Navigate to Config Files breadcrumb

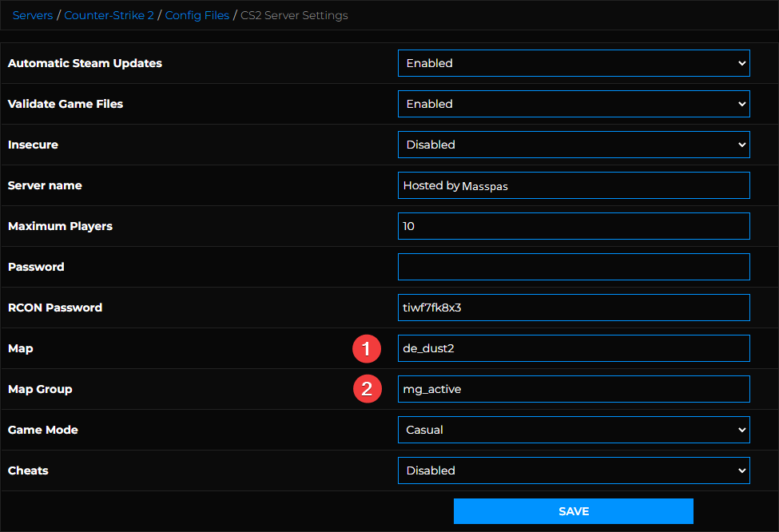tap(197, 15)
